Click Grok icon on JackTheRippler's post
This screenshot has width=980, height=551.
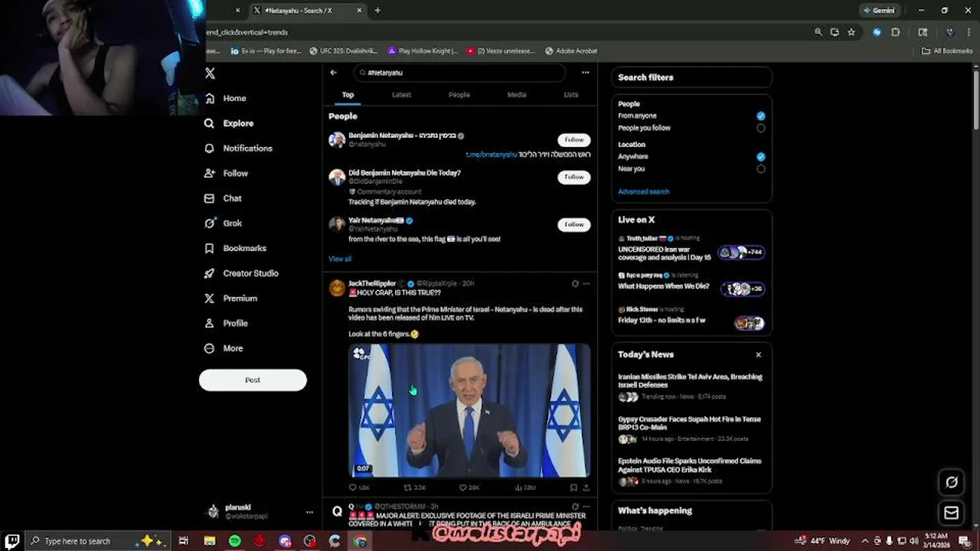(x=575, y=284)
